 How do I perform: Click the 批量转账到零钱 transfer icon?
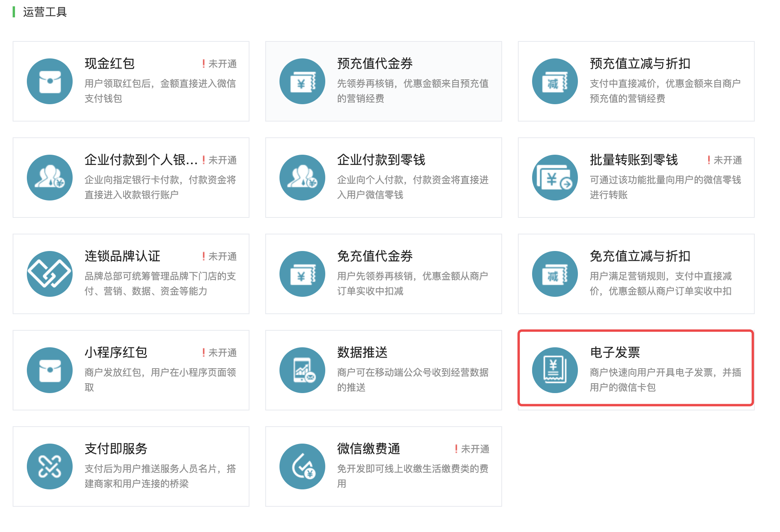pos(555,178)
